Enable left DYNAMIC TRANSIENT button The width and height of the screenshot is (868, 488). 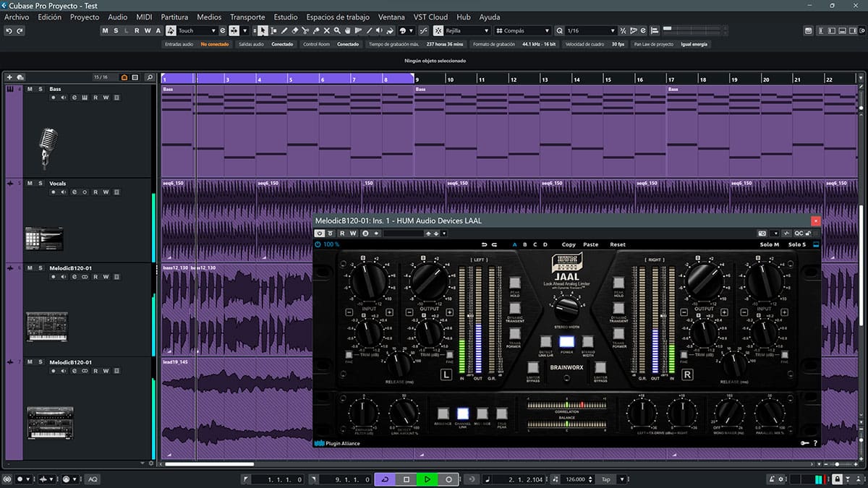pyautogui.click(x=514, y=309)
